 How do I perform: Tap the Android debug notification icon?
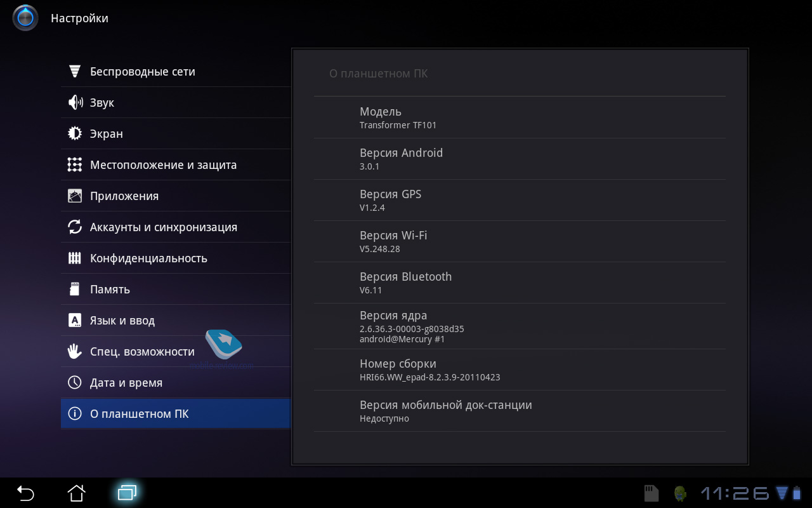(681, 493)
